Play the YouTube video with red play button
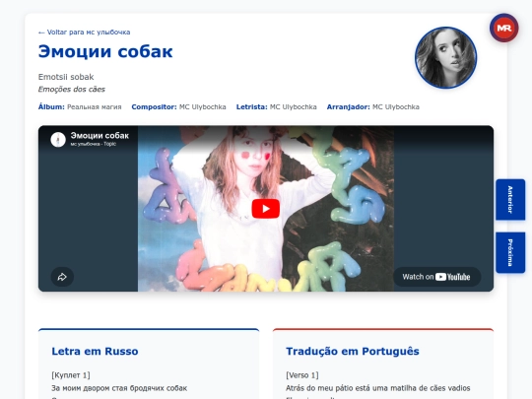The image size is (532, 399). (266, 208)
